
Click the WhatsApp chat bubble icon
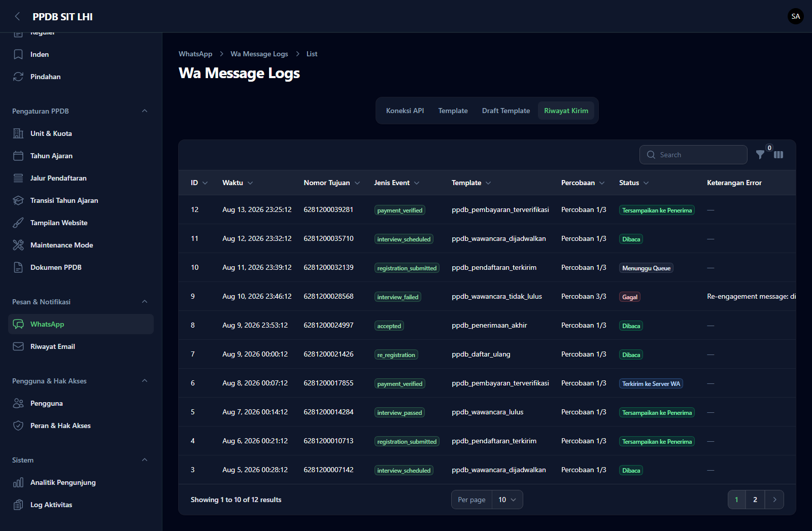(18, 324)
